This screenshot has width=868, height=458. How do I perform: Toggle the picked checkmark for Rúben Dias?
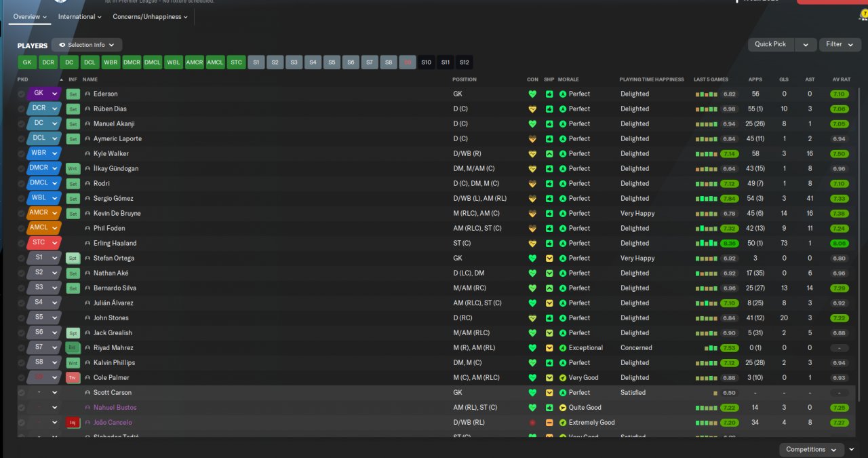coord(21,109)
